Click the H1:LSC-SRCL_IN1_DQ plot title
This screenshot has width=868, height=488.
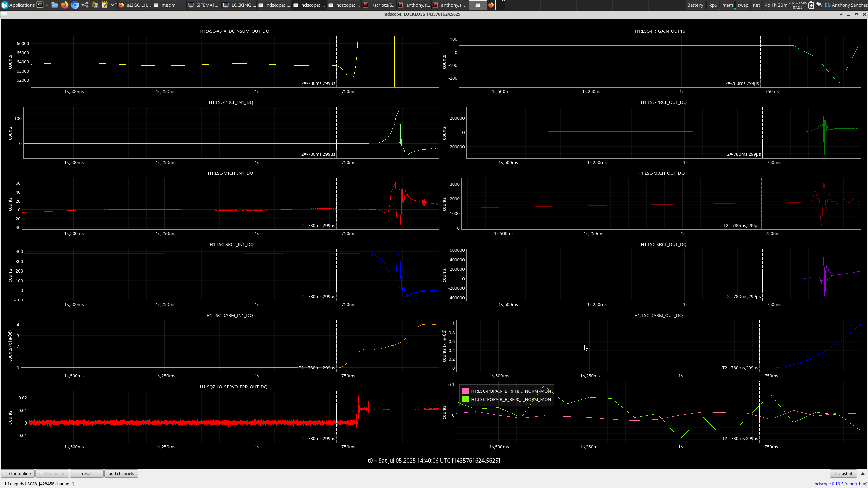[232, 244]
